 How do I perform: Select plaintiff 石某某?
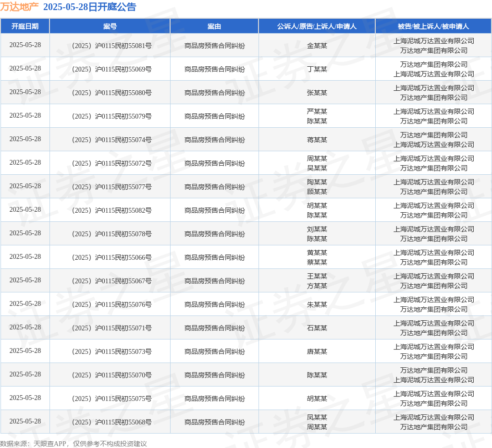pyautogui.click(x=317, y=328)
